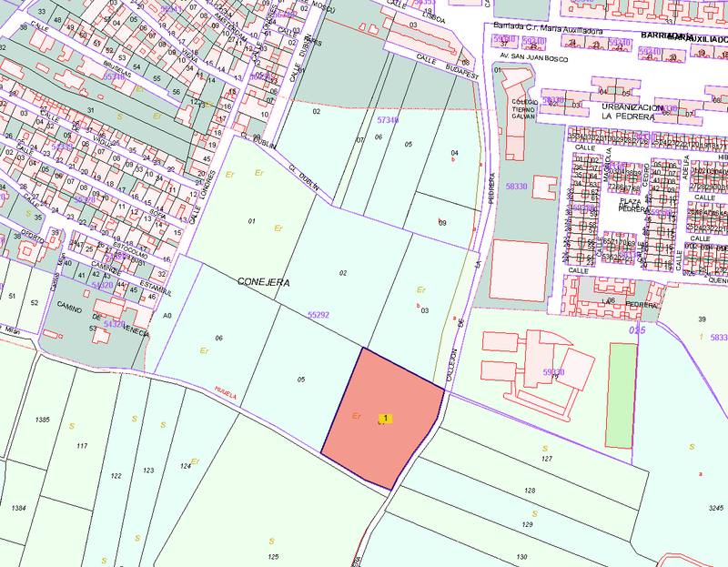Select rural parcel 3245
This screenshot has width=728, height=567.
tap(716, 508)
